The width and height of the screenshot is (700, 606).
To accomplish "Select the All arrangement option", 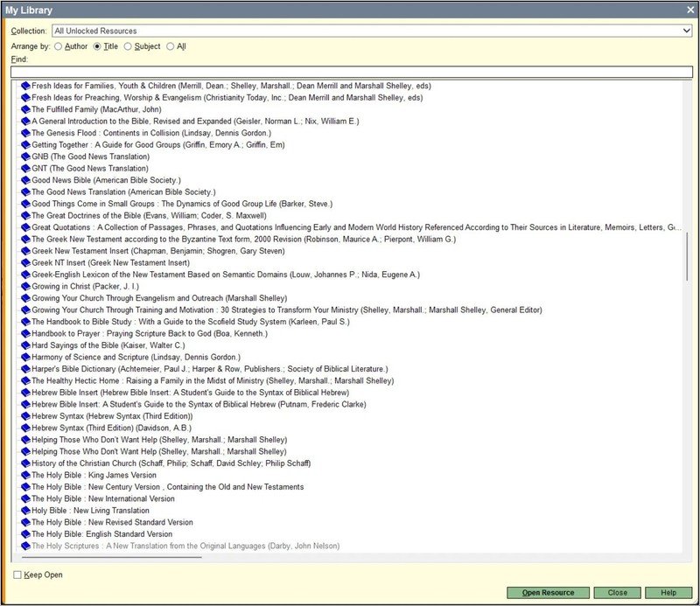I will click(170, 46).
